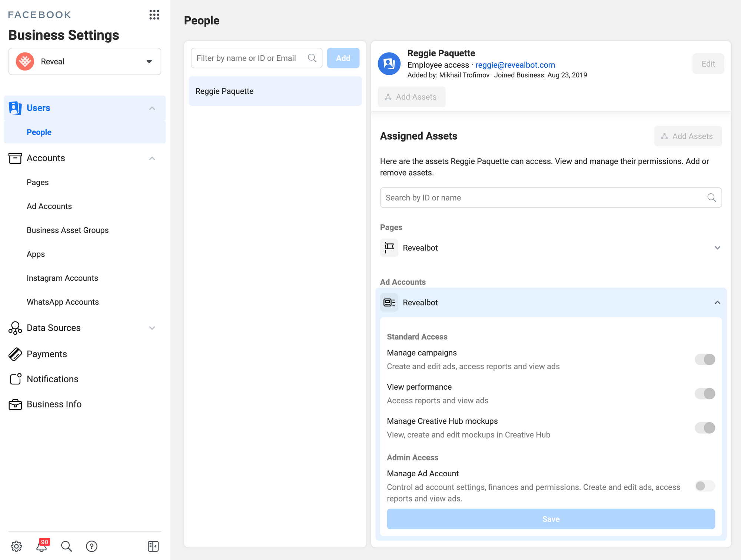This screenshot has height=560, width=741.
Task: Click magnifier in assets search field
Action: point(712,198)
